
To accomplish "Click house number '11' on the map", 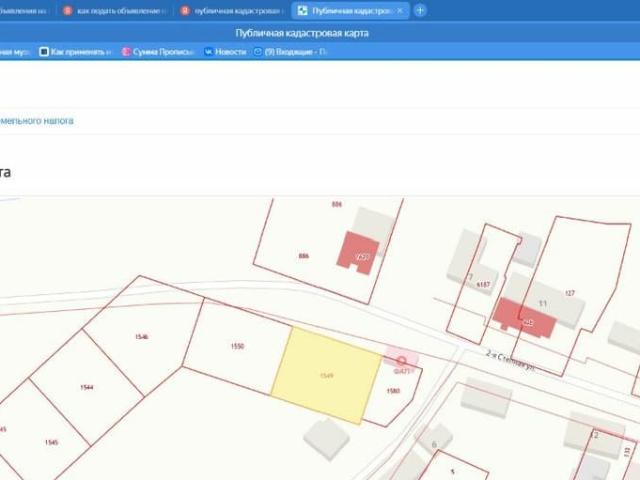I will pos(542,303).
